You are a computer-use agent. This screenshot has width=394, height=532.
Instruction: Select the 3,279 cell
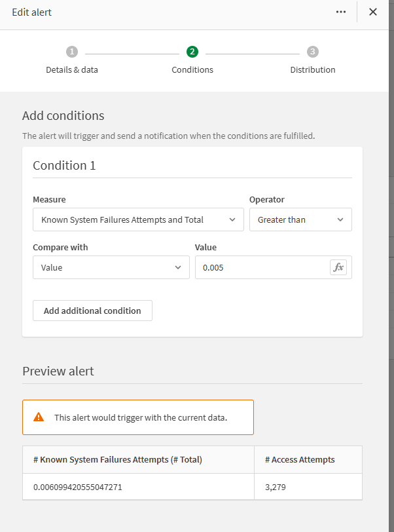tap(308, 487)
